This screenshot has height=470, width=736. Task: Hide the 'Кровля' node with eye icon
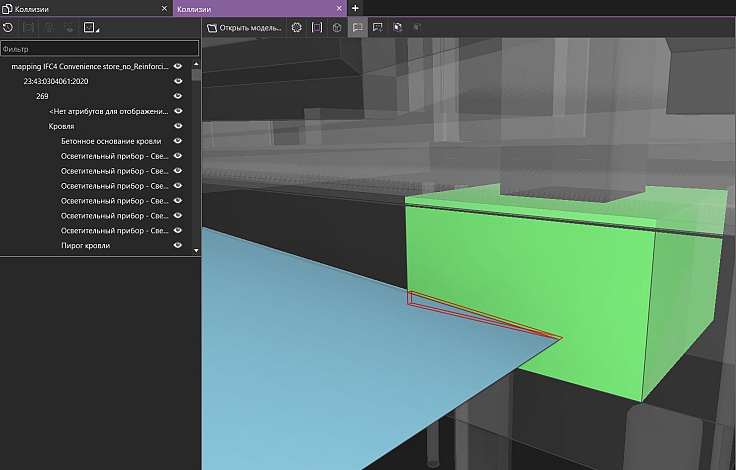(x=177, y=126)
